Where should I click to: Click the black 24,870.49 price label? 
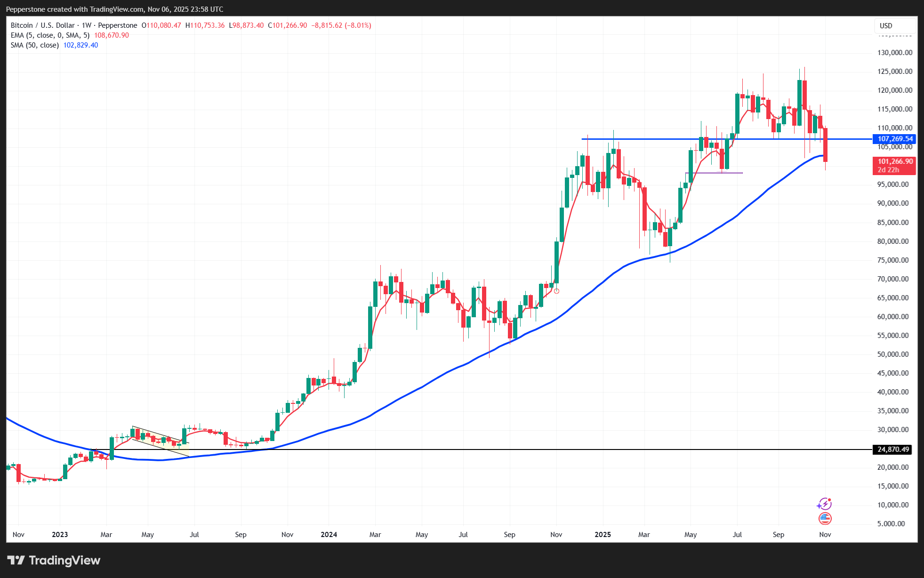coord(892,450)
